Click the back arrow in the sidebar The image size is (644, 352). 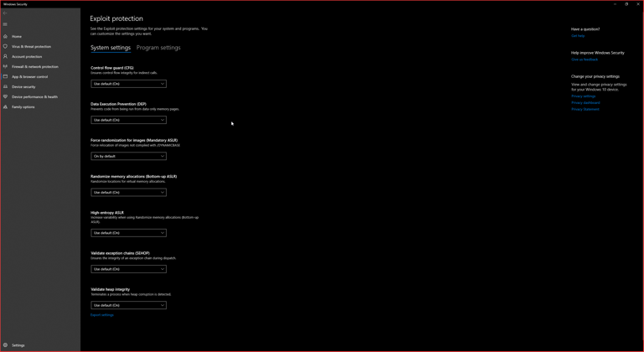(x=5, y=13)
